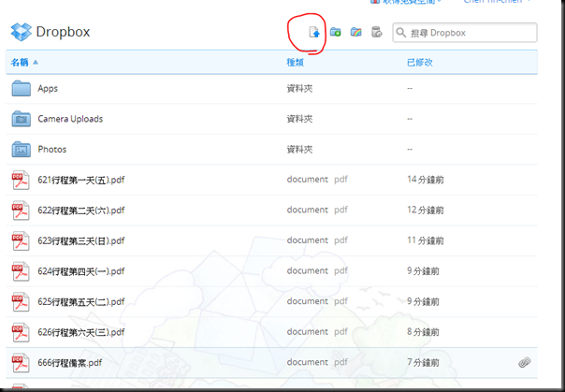
Task: Open the Apps folder icon
Action: pyautogui.click(x=21, y=88)
